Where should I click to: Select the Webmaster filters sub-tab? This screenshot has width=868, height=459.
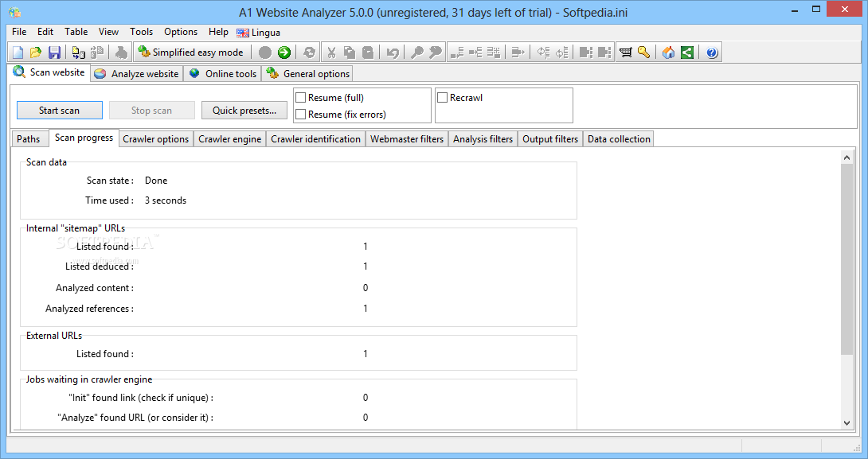click(x=407, y=138)
